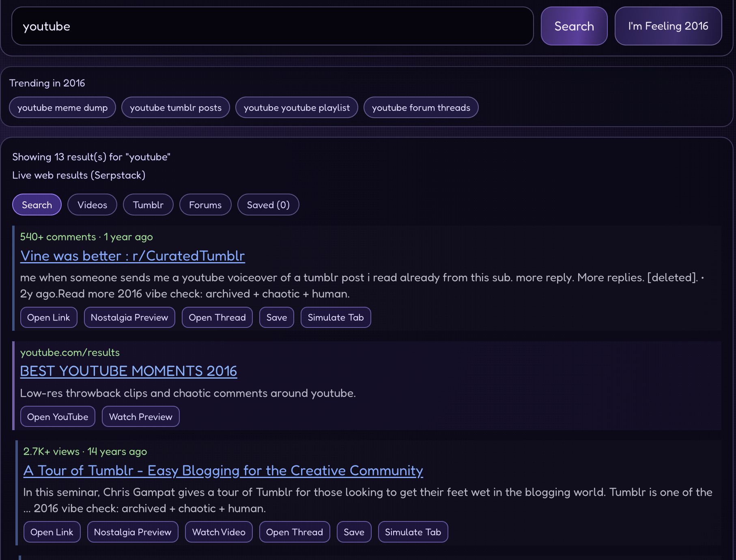
Task: Click the 'Live web results (Serpstack)' text
Action: click(79, 175)
